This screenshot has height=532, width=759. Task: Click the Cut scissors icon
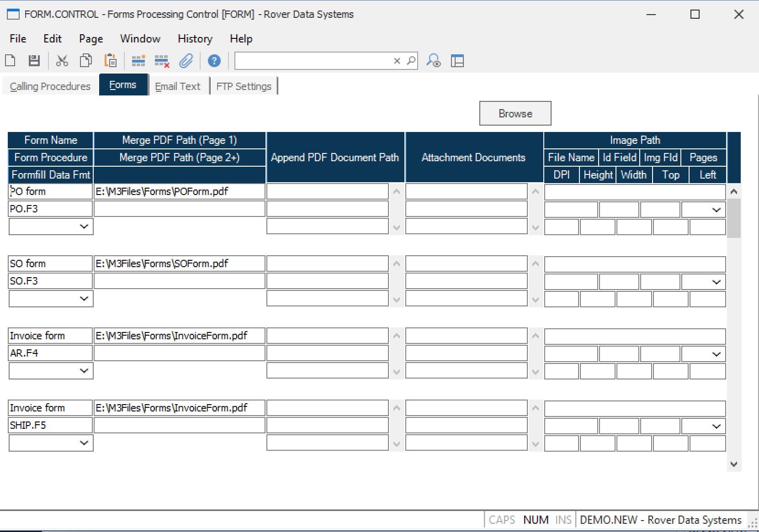coord(62,61)
